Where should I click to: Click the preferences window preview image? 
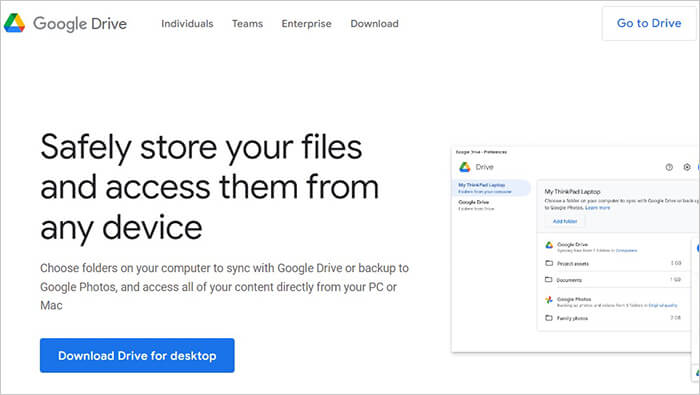[575, 249]
